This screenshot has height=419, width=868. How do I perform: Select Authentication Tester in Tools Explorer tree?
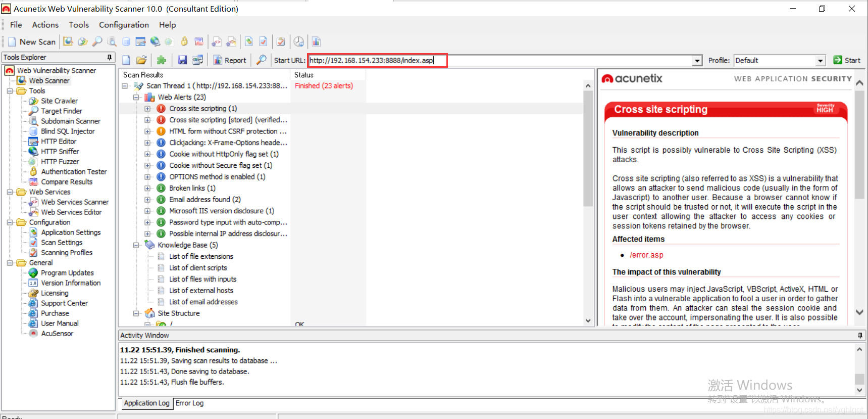pos(74,172)
